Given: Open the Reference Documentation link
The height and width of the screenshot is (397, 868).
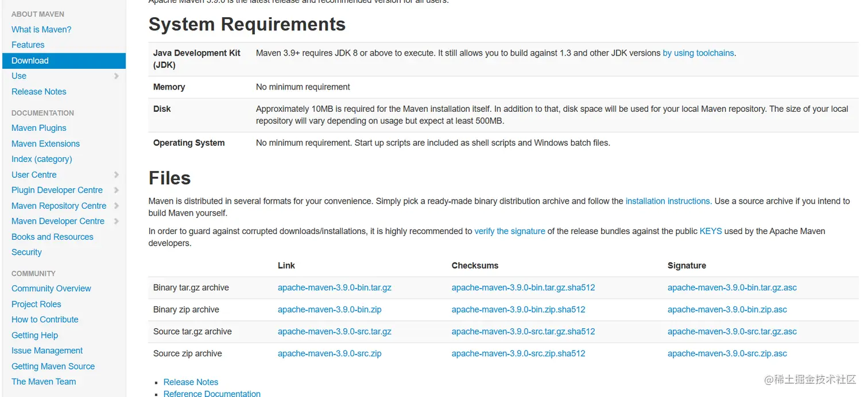Looking at the screenshot, I should (212, 394).
